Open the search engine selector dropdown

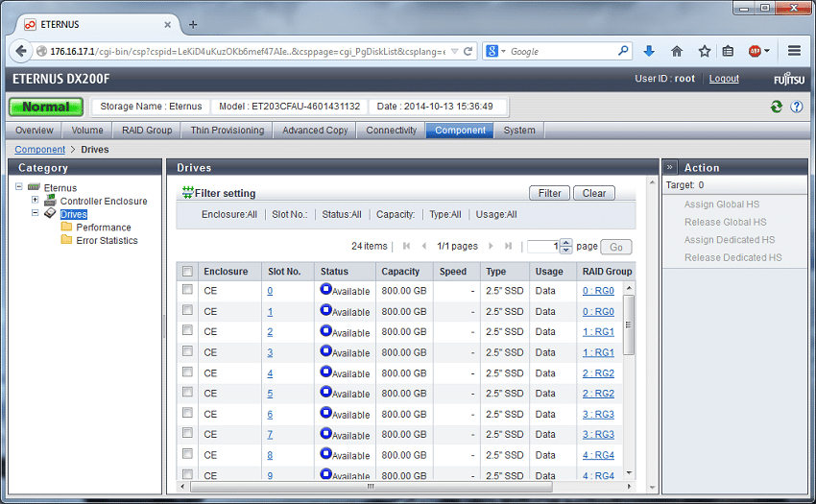click(x=503, y=51)
